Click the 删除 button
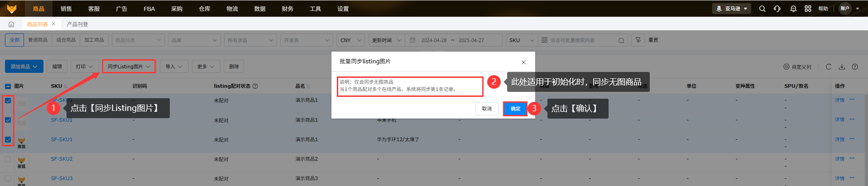Viewport: 868px width, 186px height. 234,67
